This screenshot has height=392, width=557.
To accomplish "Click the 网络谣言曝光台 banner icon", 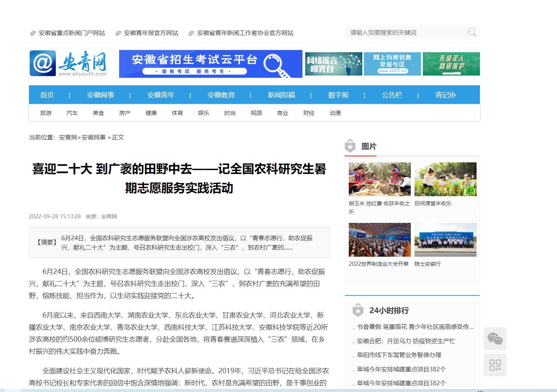I will 333,64.
